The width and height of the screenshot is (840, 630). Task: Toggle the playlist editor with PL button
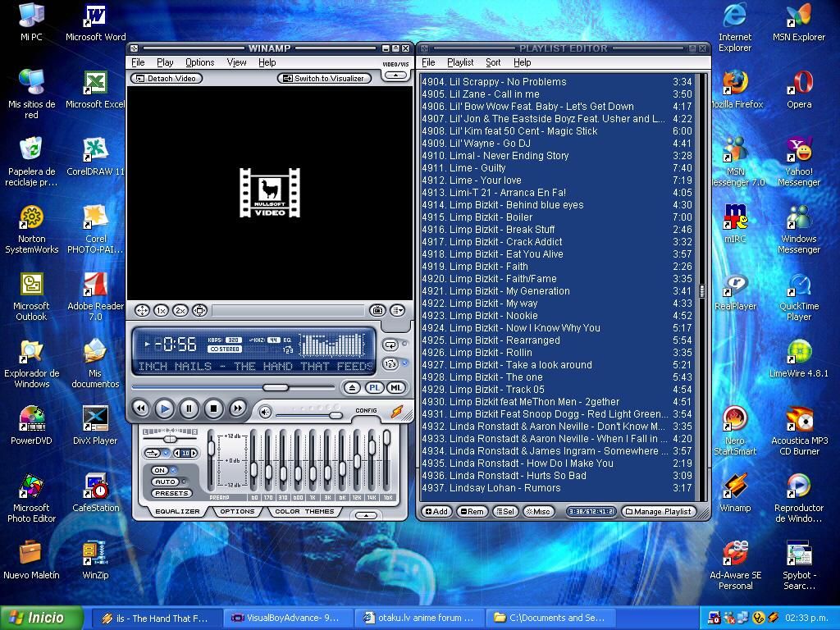pyautogui.click(x=374, y=387)
